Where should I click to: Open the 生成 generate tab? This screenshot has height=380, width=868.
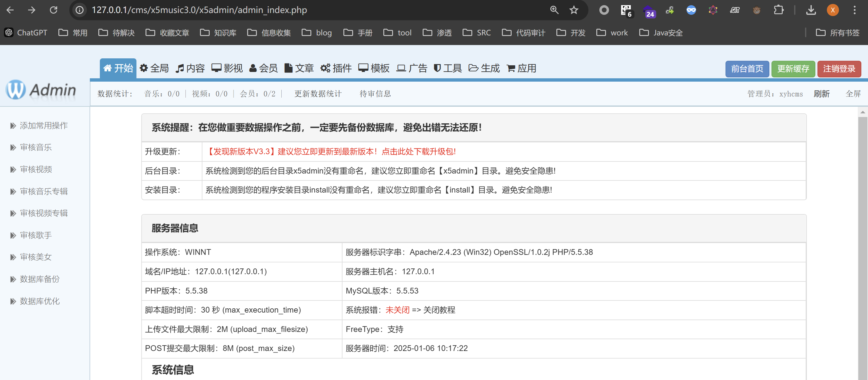click(x=484, y=68)
